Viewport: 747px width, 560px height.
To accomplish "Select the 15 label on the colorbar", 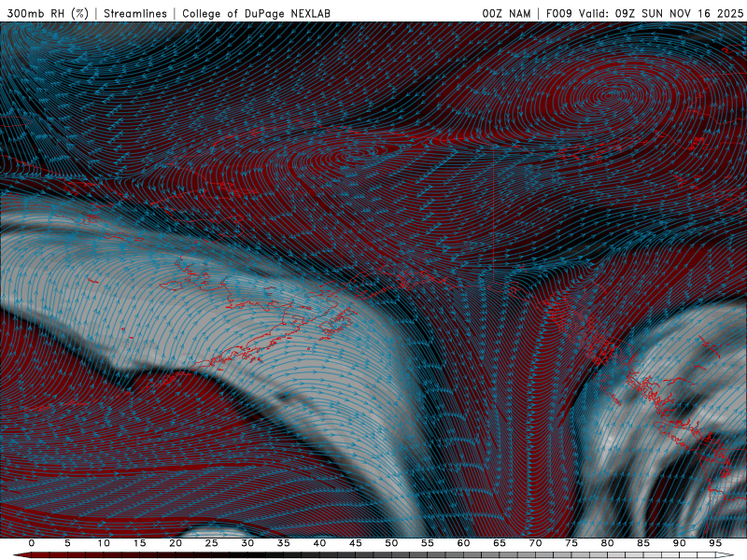I will click(x=139, y=543).
